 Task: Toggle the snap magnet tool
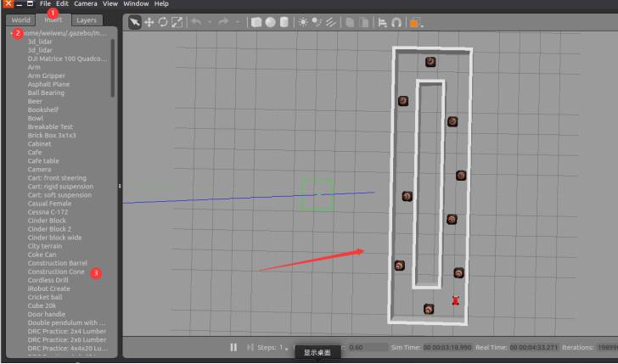[x=396, y=22]
